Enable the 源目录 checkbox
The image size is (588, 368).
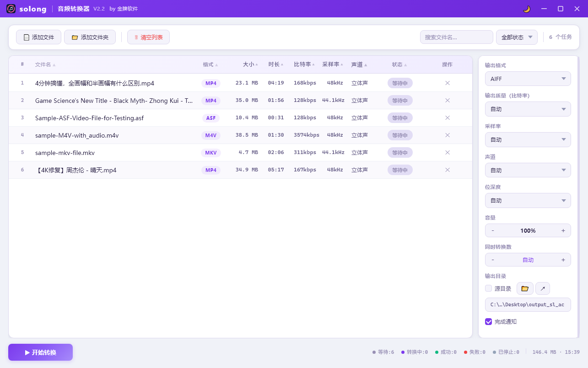coord(489,288)
